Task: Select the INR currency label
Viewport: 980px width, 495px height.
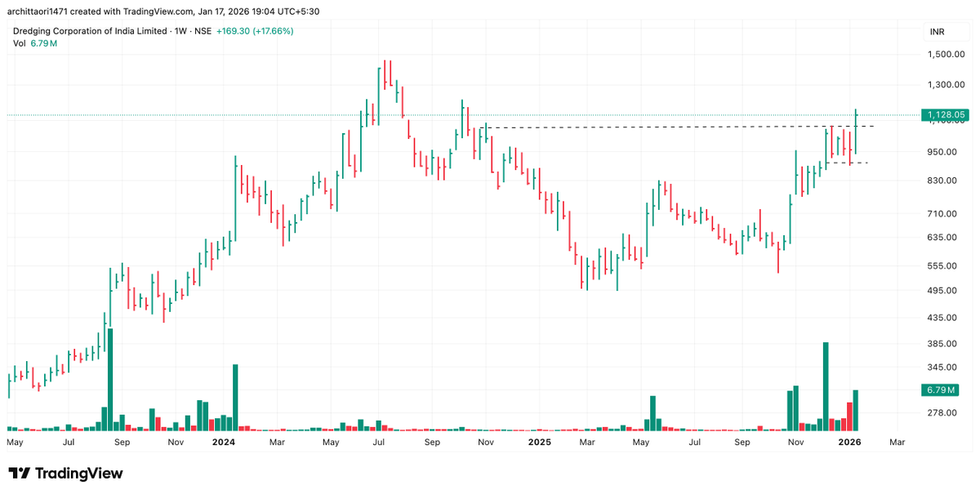Action: tap(938, 32)
